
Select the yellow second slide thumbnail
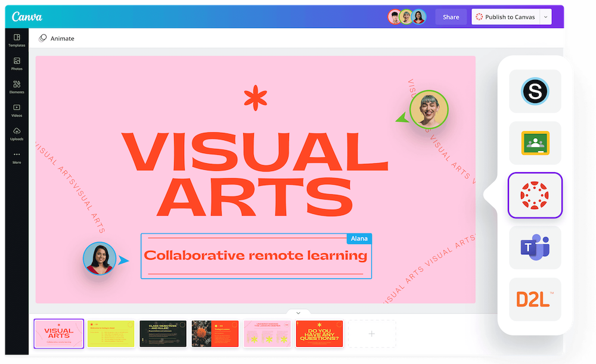point(111,334)
